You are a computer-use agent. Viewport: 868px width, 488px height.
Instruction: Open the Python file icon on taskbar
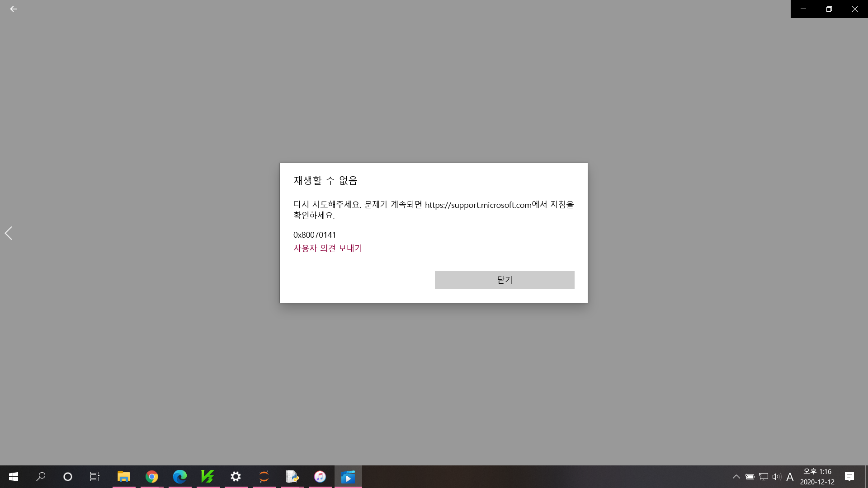point(292,477)
